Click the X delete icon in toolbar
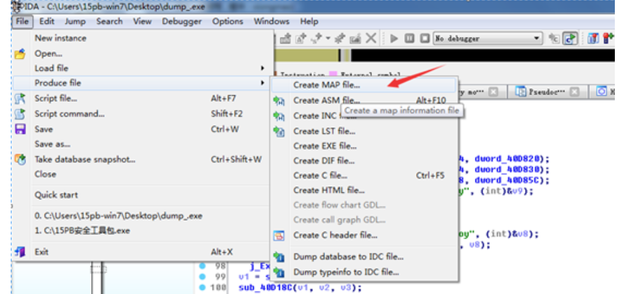This screenshot has width=644, height=294. pos(371,39)
